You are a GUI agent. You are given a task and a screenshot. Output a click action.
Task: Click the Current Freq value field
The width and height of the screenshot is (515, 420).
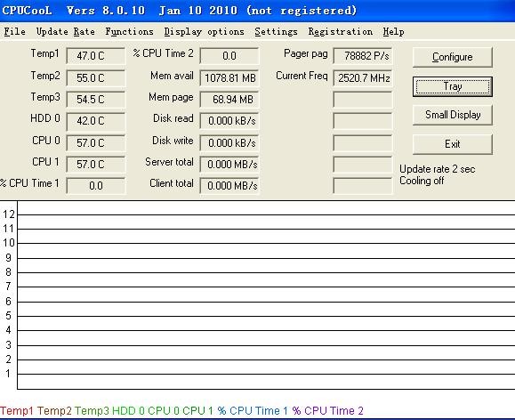pos(363,78)
